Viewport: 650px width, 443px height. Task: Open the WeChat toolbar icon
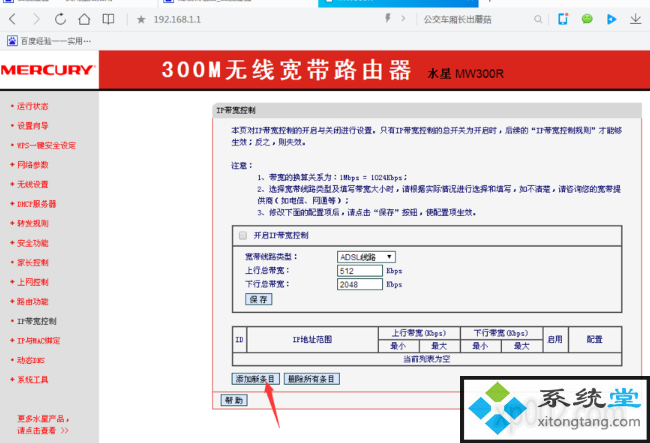tap(587, 19)
